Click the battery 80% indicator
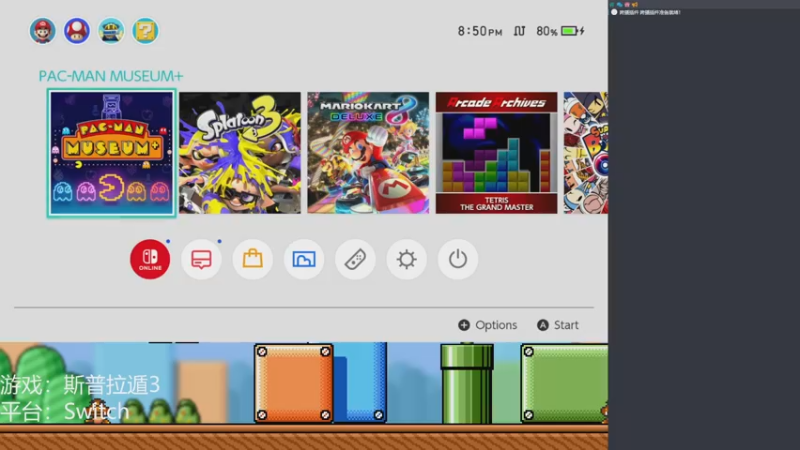This screenshot has width=800, height=450. click(x=560, y=31)
